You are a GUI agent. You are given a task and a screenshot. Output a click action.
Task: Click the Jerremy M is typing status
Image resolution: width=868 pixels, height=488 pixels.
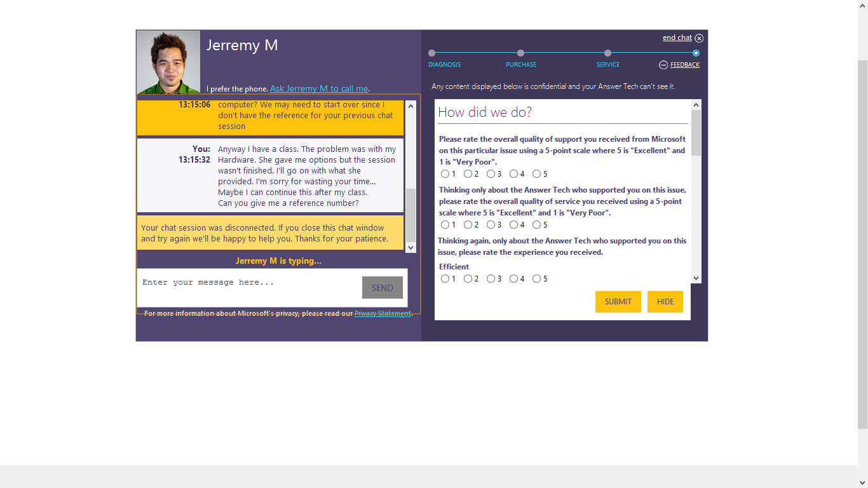pos(278,261)
